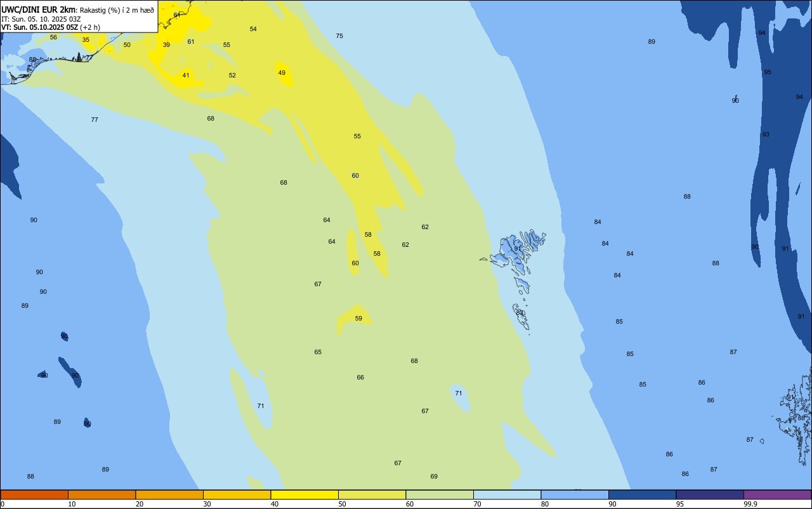
Task: Click the legend tick label 20
Action: click(140, 504)
